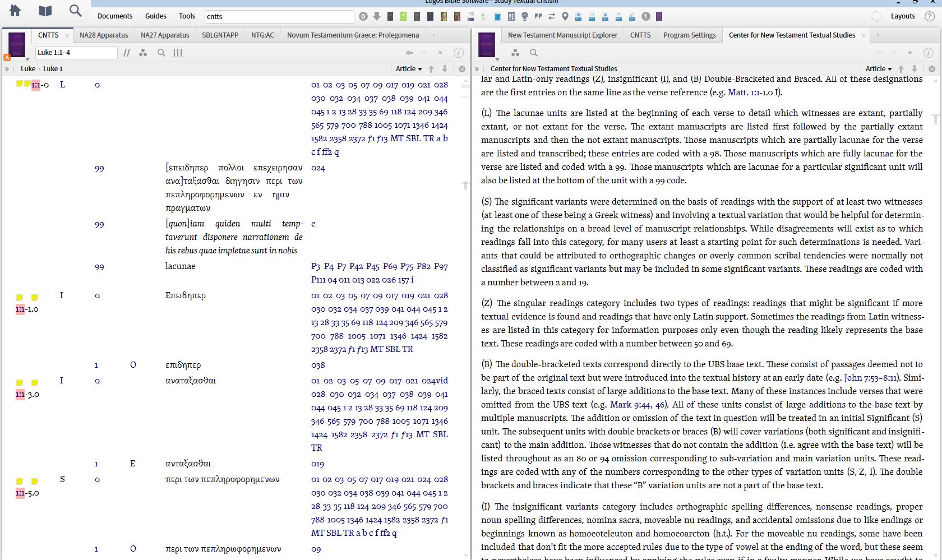Click the gray down-arrow toolbar shortcut
The width and height of the screenshot is (942, 560).
377,16
